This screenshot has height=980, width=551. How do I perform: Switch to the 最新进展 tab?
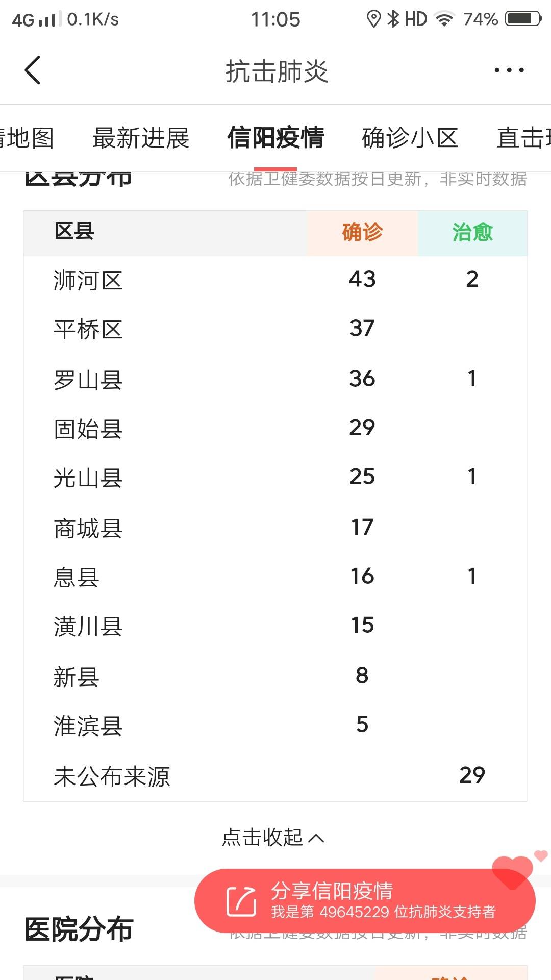coord(141,138)
